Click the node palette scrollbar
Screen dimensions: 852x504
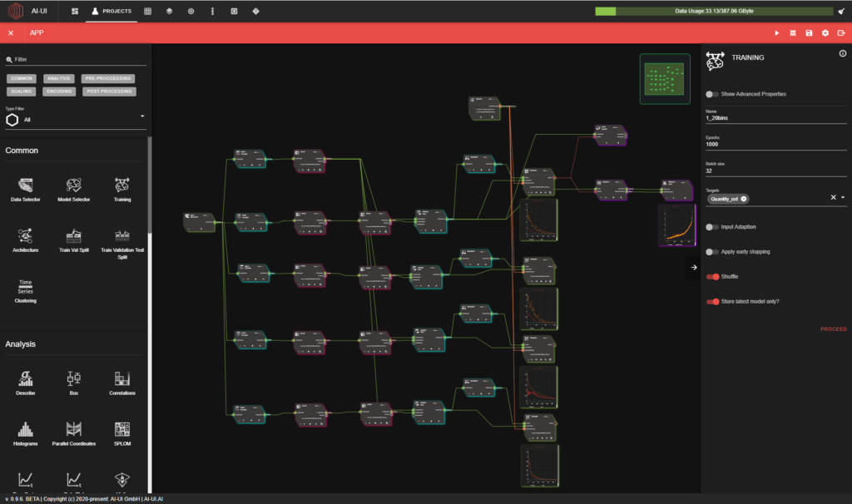click(x=150, y=185)
